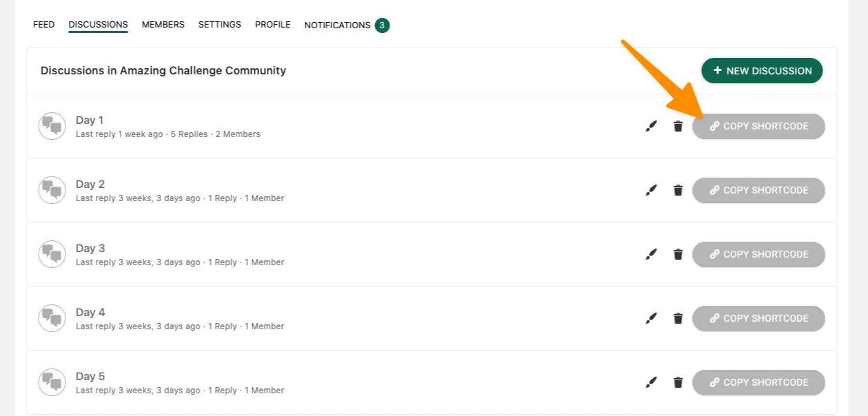Open the Day 1 discussion title

click(90, 121)
